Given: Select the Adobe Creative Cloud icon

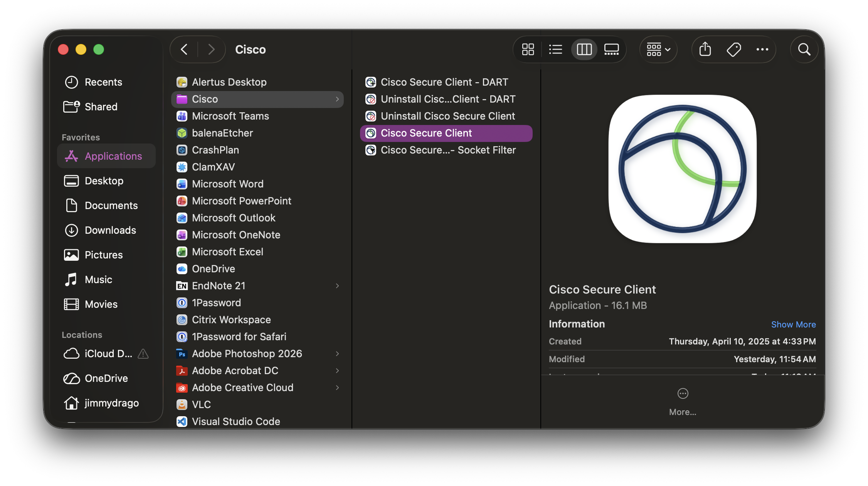Looking at the screenshot, I should (x=182, y=388).
